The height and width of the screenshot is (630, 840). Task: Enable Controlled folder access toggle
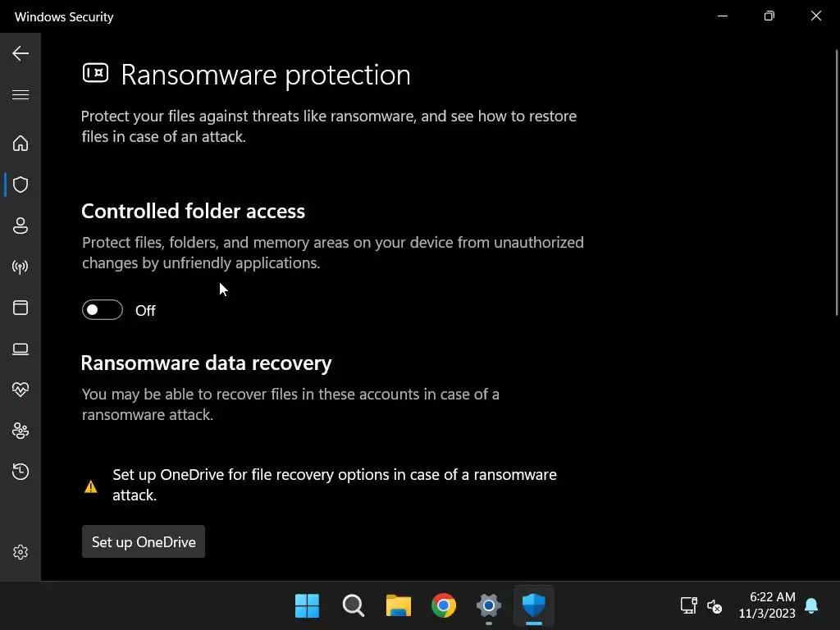(103, 310)
